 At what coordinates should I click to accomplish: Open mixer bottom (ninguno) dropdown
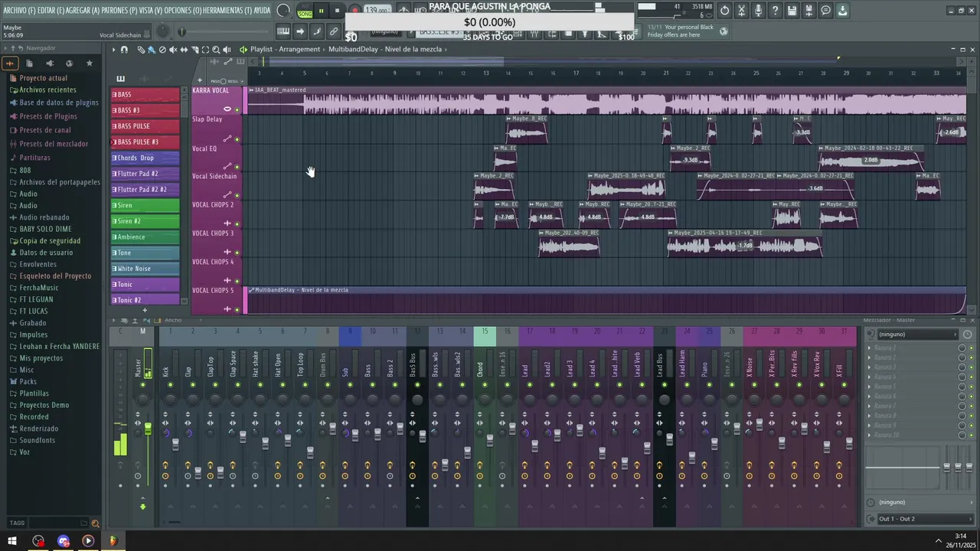[923, 502]
